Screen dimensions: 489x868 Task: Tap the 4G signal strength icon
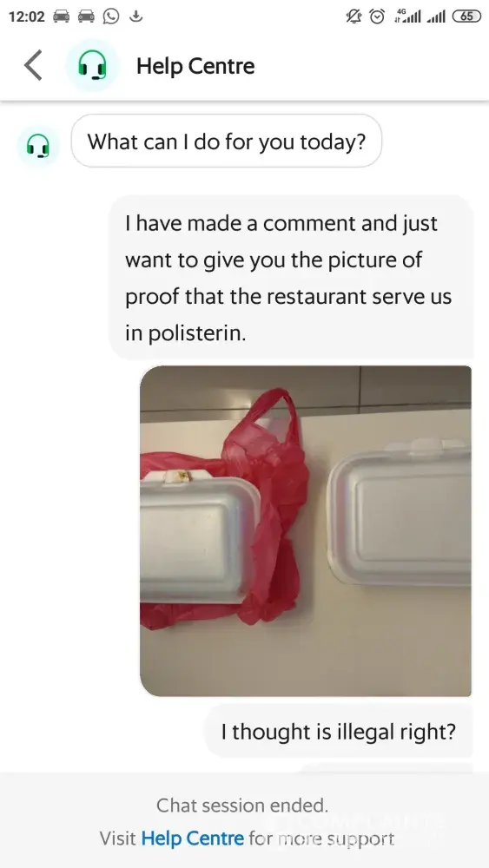[x=407, y=16]
